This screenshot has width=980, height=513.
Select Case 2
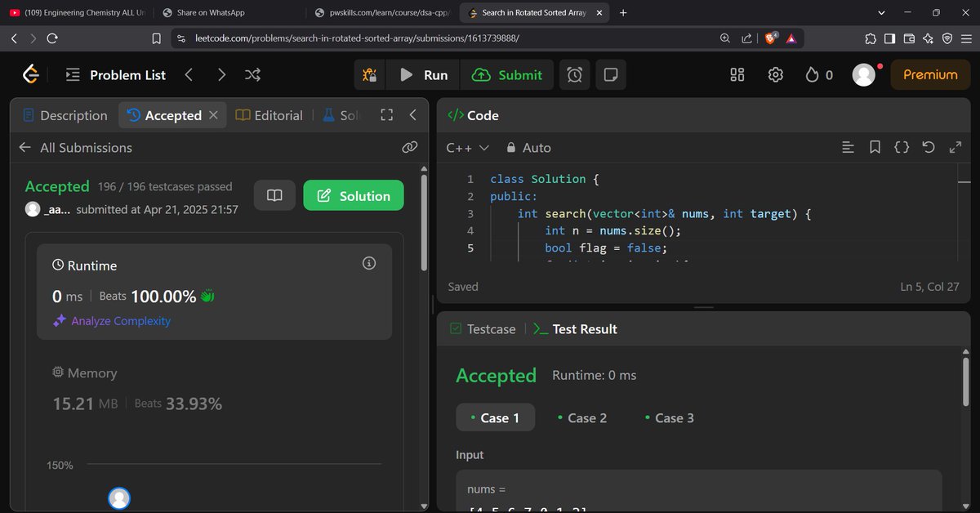(x=582, y=417)
